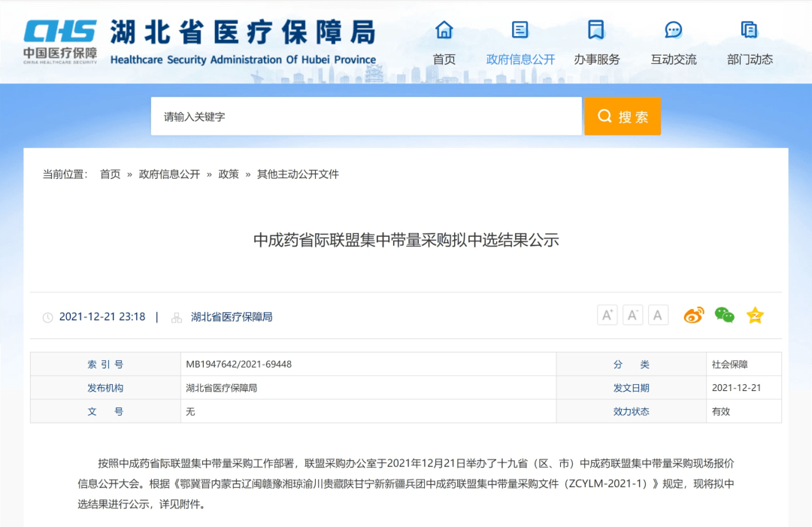
Task: Click the 2021-12-21 issue date value
Action: point(736,388)
